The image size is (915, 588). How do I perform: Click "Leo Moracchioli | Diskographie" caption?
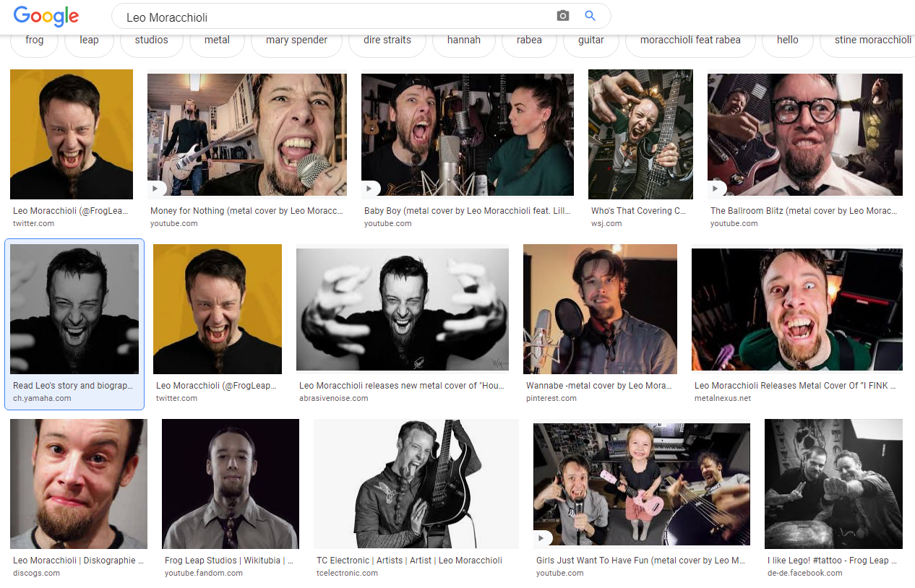(x=78, y=561)
